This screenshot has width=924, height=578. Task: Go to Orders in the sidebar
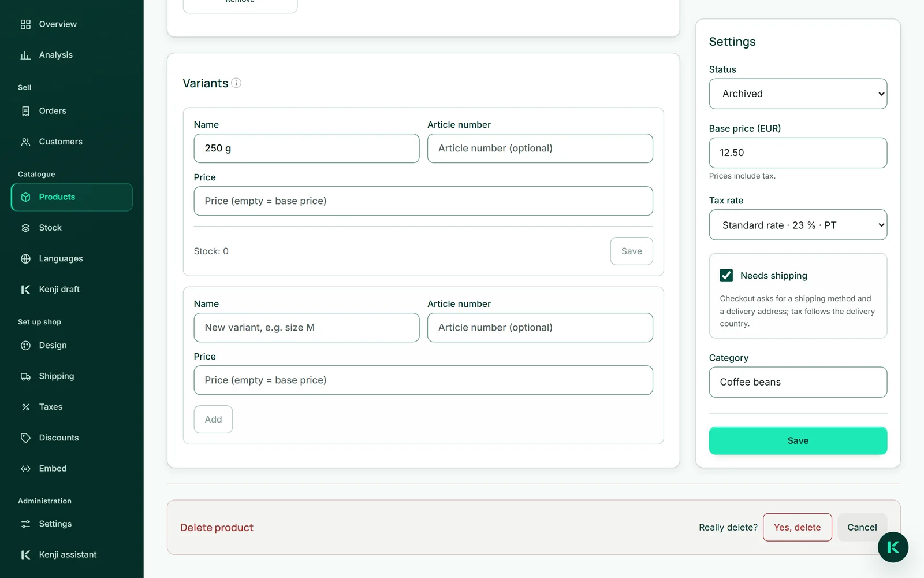72,111
